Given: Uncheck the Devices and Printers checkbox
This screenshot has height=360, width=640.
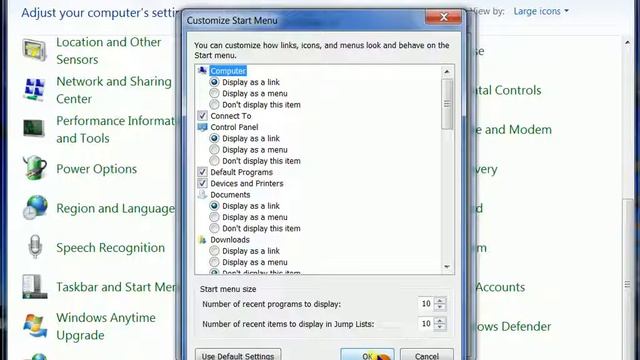Looking at the screenshot, I should (202, 183).
